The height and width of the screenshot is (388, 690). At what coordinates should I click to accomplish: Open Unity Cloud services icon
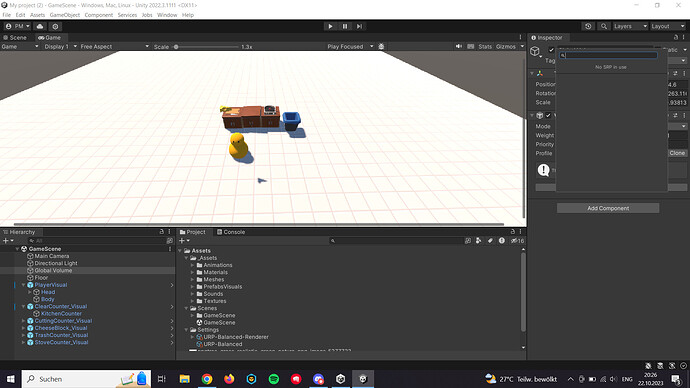coord(40,26)
